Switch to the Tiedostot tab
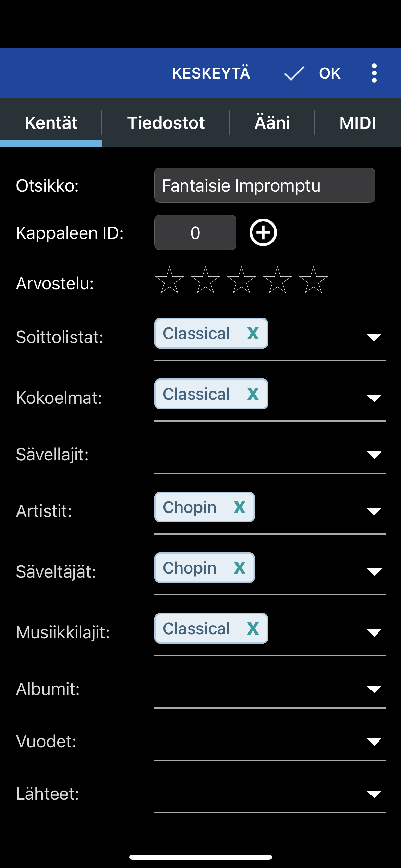401x868 pixels. [166, 123]
